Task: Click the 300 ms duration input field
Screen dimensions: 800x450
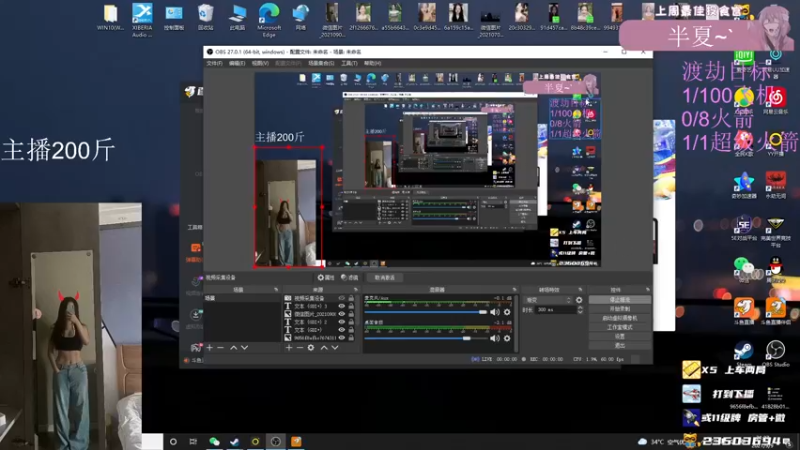Action: click(x=555, y=310)
